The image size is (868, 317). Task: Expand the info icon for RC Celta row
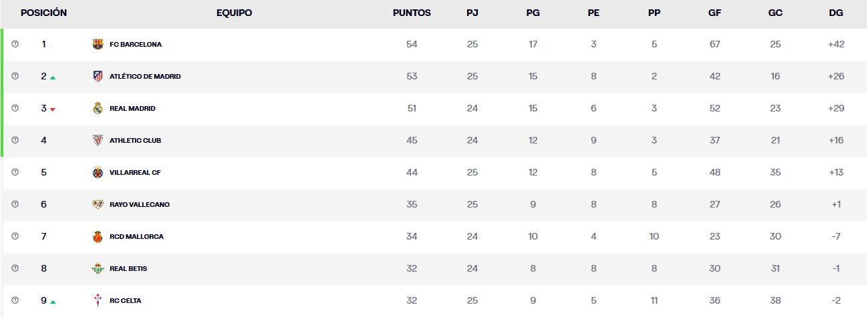[x=15, y=300]
